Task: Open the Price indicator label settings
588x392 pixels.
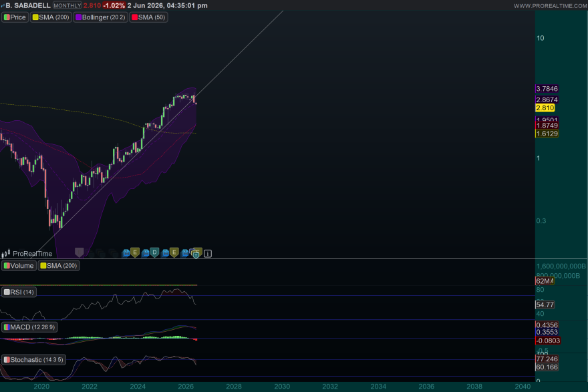Action: (x=15, y=17)
